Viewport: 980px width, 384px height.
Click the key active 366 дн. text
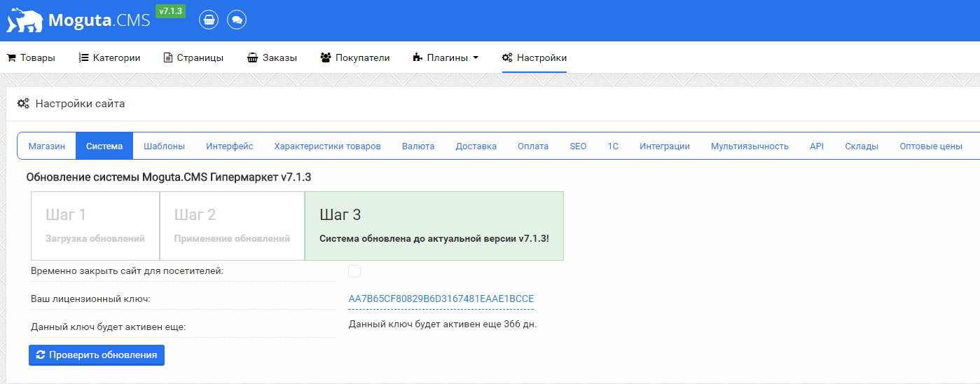(x=443, y=324)
